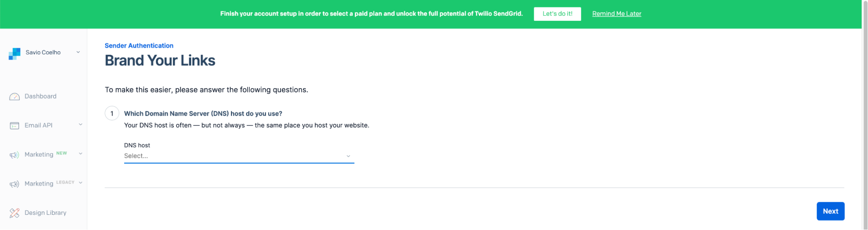Image resolution: width=868 pixels, height=230 pixels.
Task: Open the Design Library menu item
Action: click(x=45, y=213)
